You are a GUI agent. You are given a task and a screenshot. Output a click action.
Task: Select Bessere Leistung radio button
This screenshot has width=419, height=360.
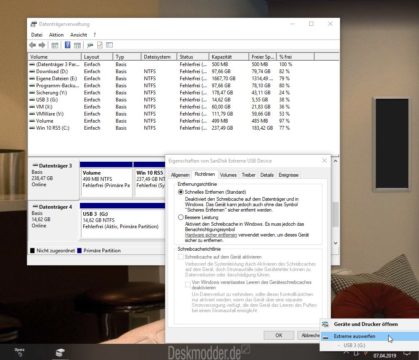[x=181, y=217]
